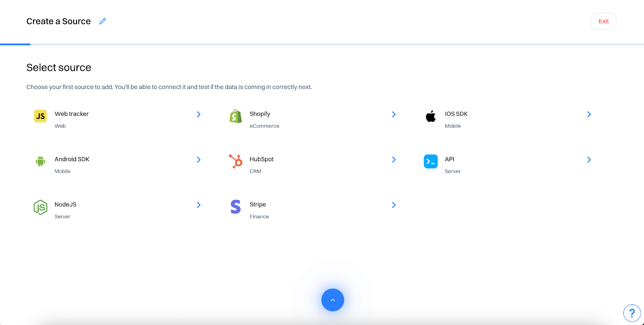
Task: Click the Mobile label under Android SDK
Action: pos(63,171)
